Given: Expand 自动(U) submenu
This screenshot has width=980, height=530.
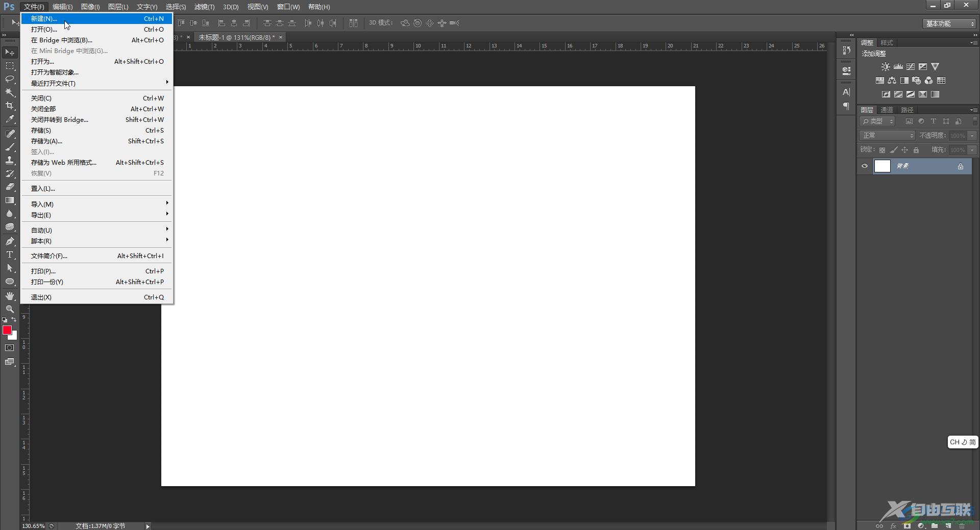Looking at the screenshot, I should click(x=96, y=230).
